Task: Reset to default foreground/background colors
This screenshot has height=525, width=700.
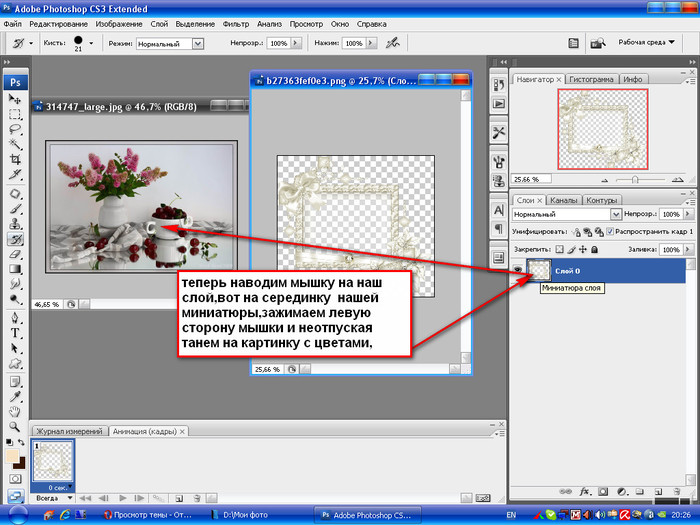Action: tap(9, 442)
